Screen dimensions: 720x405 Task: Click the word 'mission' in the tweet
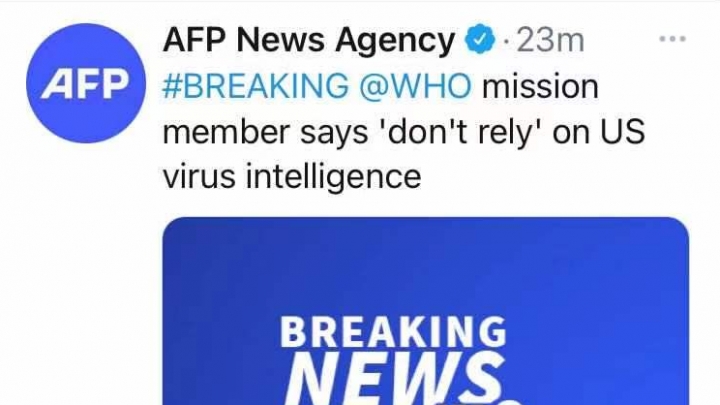tap(540, 85)
